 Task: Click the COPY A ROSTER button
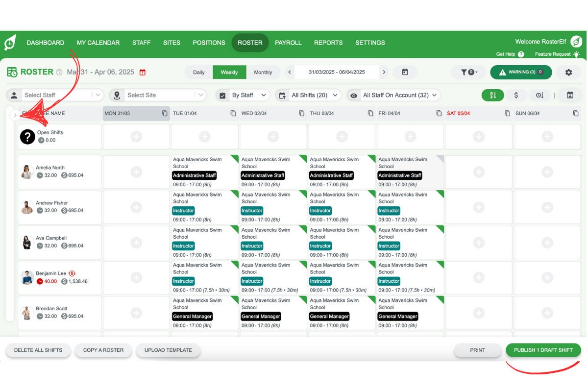(x=103, y=350)
